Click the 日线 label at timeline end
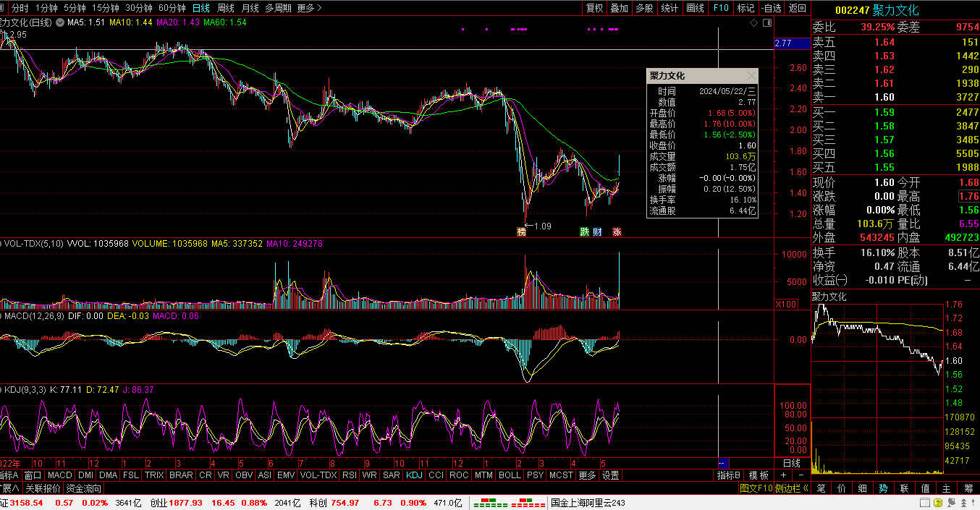Viewport: 980px width, 510px height. tap(792, 463)
